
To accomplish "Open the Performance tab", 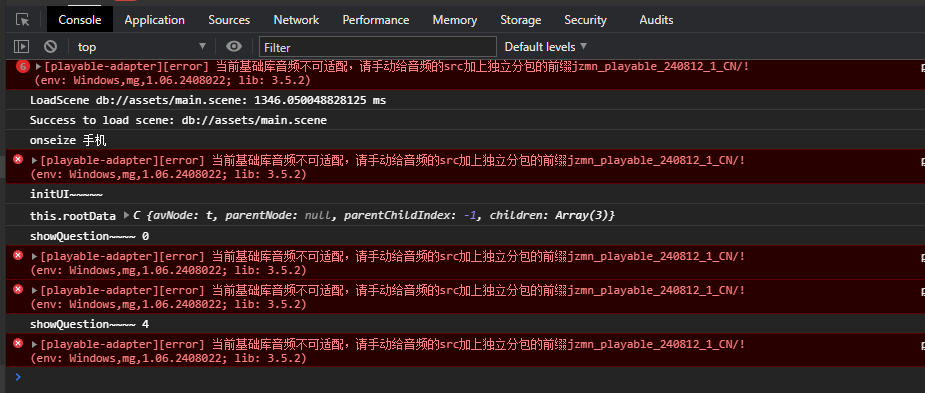I will tap(376, 20).
